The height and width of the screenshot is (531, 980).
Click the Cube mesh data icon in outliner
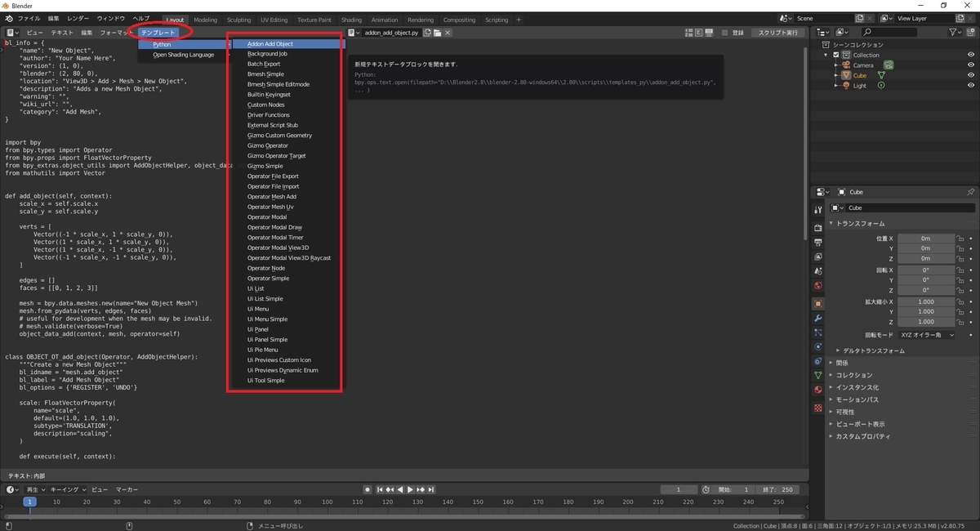881,75
